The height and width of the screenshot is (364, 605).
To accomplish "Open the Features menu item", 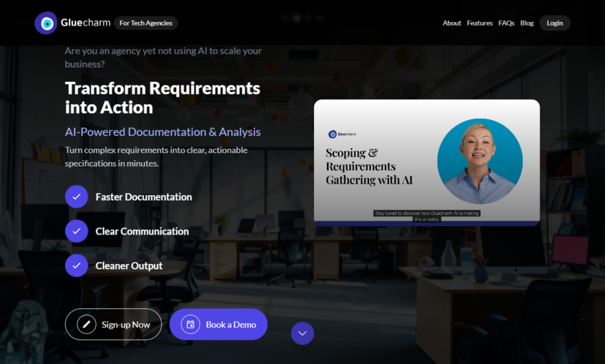I will point(479,23).
